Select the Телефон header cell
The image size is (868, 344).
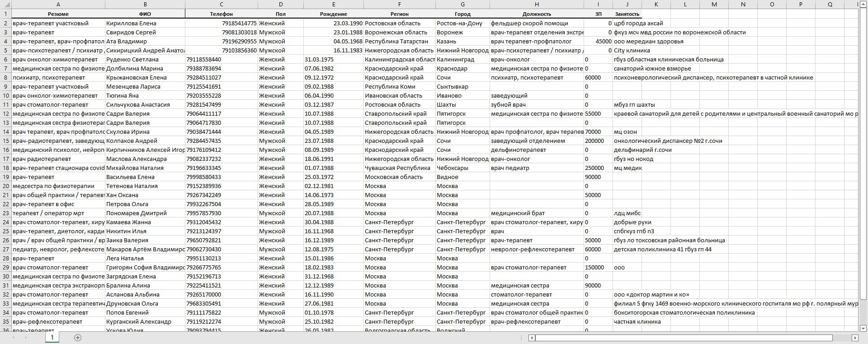(222, 14)
